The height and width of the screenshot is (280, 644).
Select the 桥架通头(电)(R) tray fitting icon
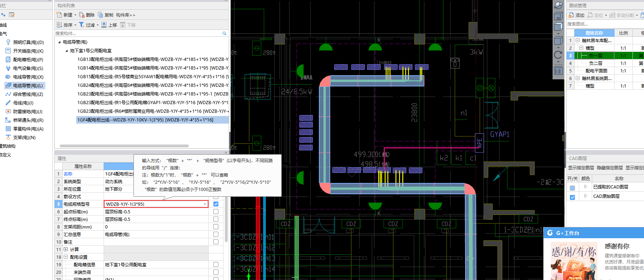pos(8,120)
